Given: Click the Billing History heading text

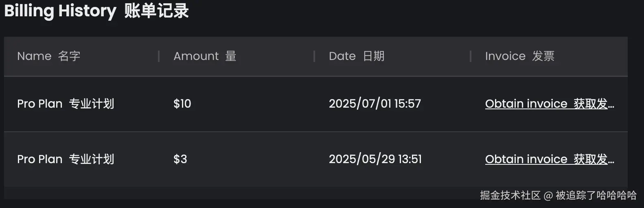Looking at the screenshot, I should (60, 11).
